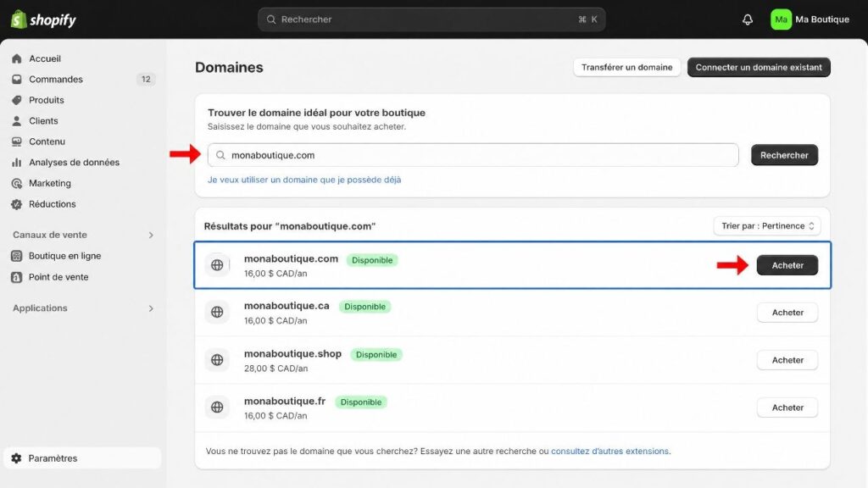Click the Domaines page heading

pos(229,68)
